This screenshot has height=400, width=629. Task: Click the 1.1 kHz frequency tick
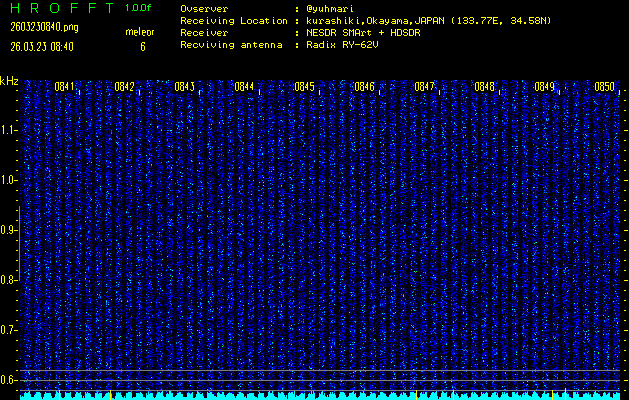coord(9,130)
